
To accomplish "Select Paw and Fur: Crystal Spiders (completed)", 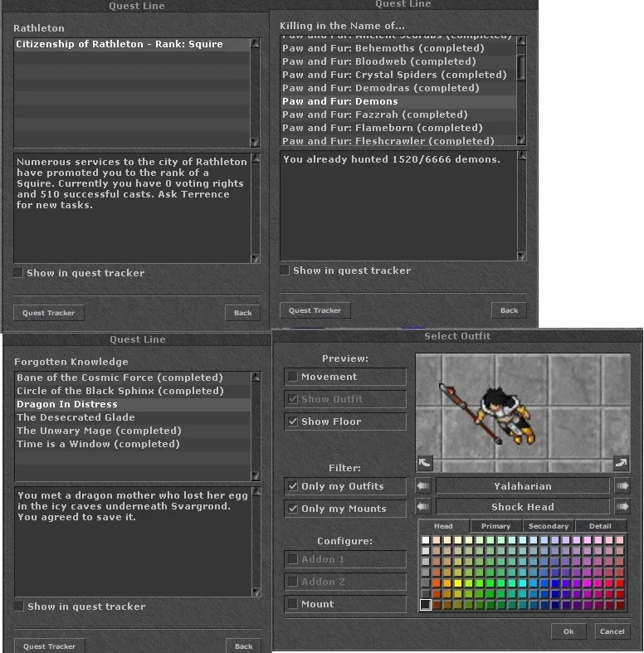I will 398,75.
